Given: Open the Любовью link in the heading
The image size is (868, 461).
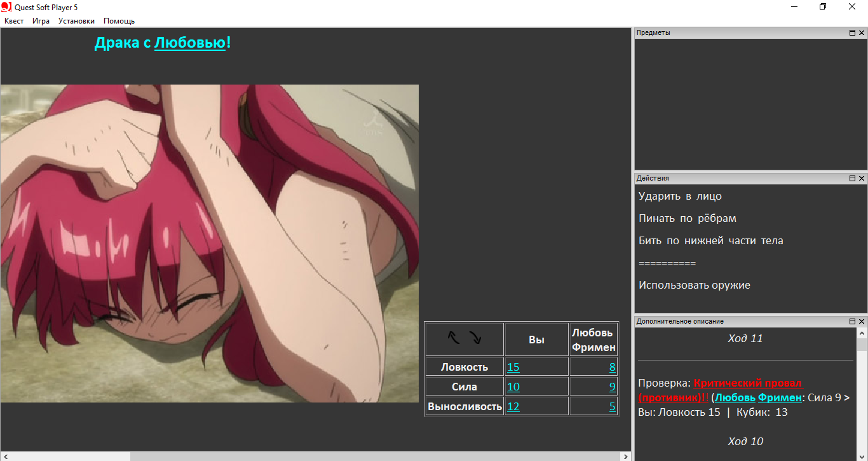Looking at the screenshot, I should click(190, 43).
